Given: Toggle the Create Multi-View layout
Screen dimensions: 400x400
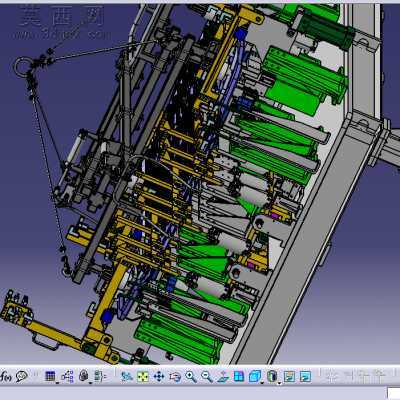Looking at the screenshot, I should tap(239, 376).
